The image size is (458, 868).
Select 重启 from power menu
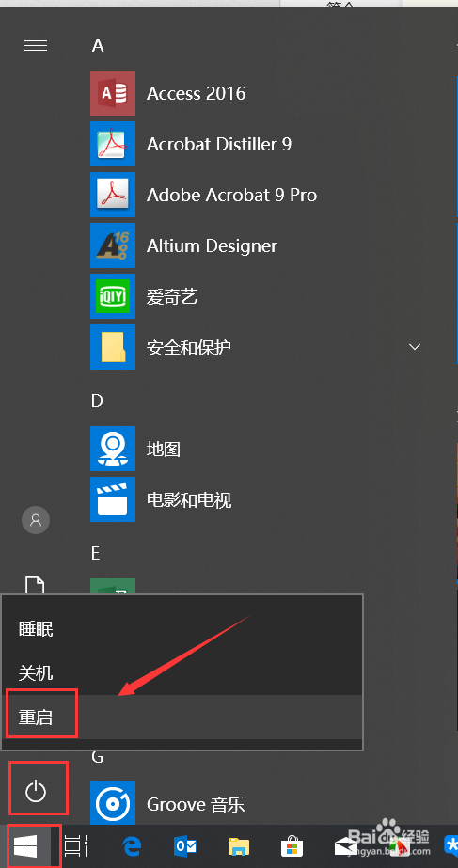coord(182,718)
